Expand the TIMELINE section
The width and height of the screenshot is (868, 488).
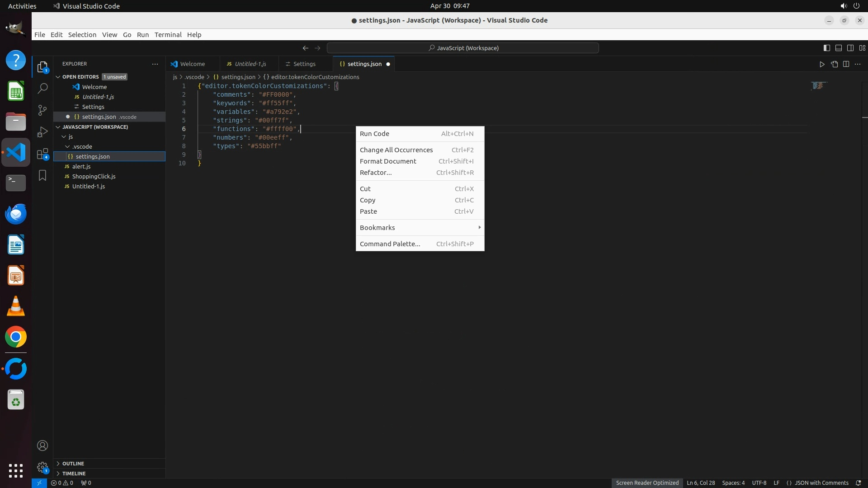(x=74, y=474)
